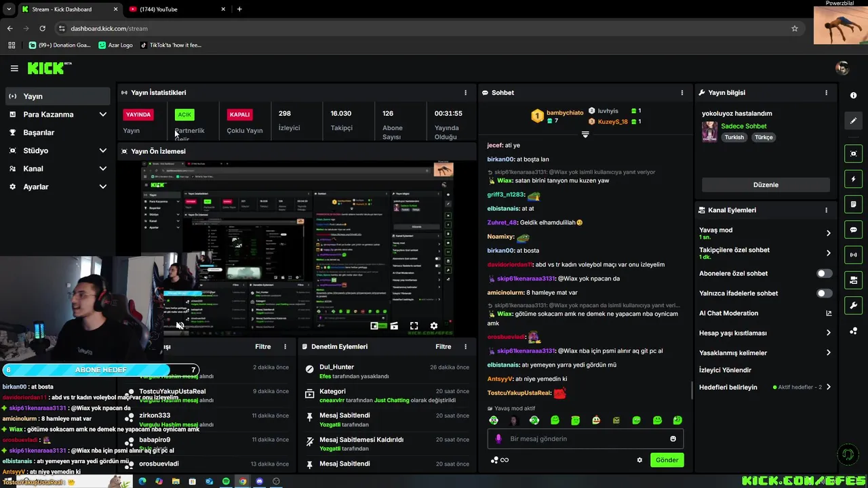Open Hedefleri belirleyin arrow
Viewport: 868px width, 488px height.
click(828, 387)
